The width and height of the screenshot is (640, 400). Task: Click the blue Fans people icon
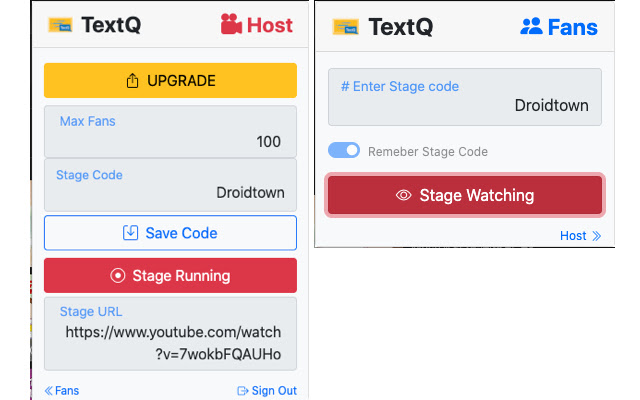[x=531, y=26]
